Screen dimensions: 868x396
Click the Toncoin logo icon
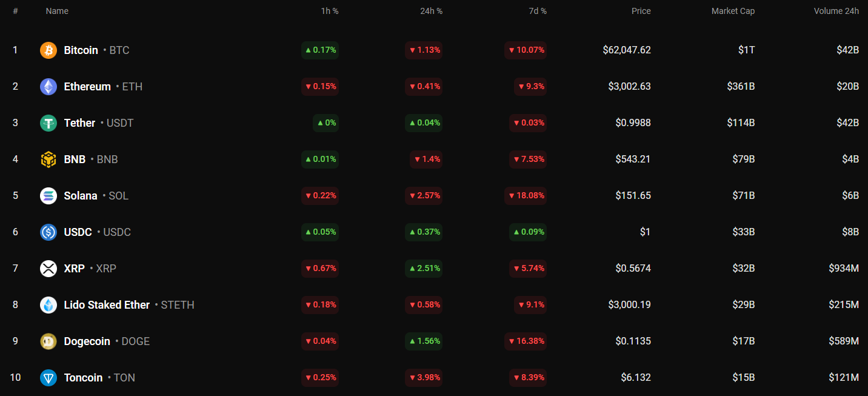[x=48, y=378]
